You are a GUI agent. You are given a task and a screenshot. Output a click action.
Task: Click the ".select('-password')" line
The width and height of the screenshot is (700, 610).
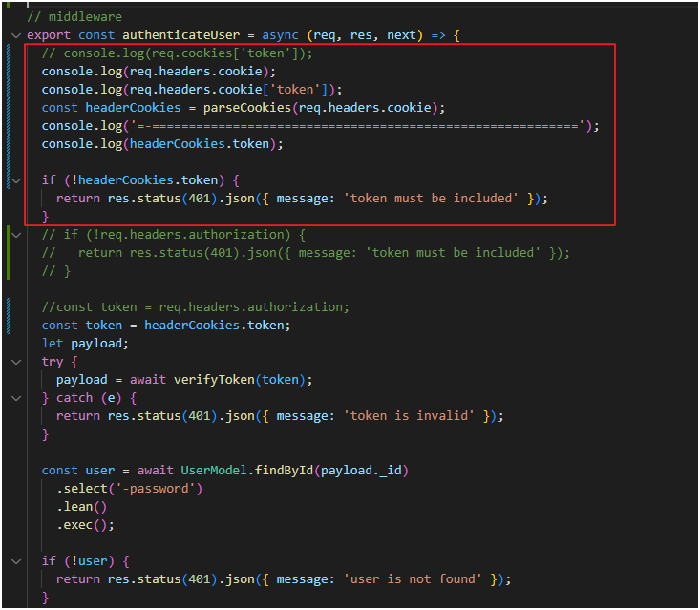click(130, 489)
